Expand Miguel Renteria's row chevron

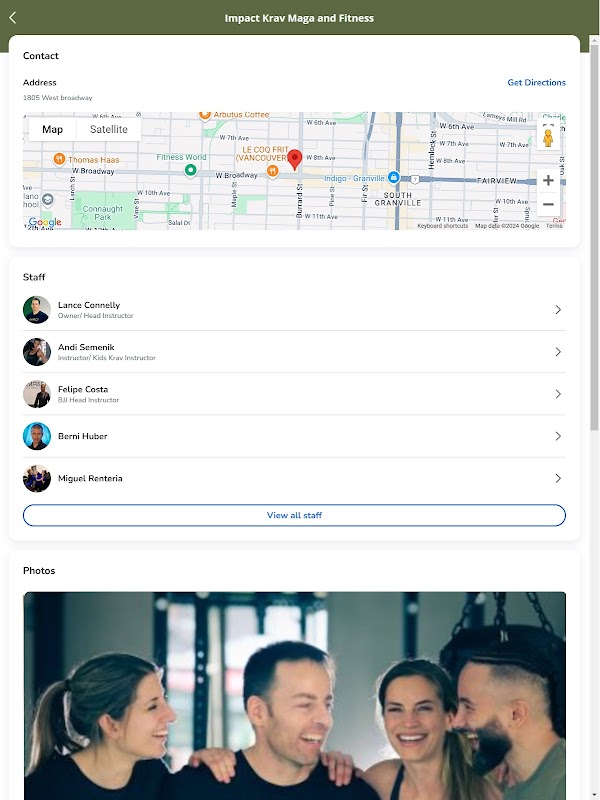click(x=558, y=478)
